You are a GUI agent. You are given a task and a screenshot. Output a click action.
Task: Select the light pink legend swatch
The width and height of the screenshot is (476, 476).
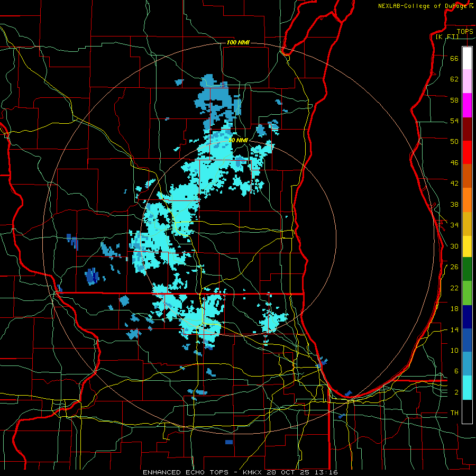(x=467, y=81)
